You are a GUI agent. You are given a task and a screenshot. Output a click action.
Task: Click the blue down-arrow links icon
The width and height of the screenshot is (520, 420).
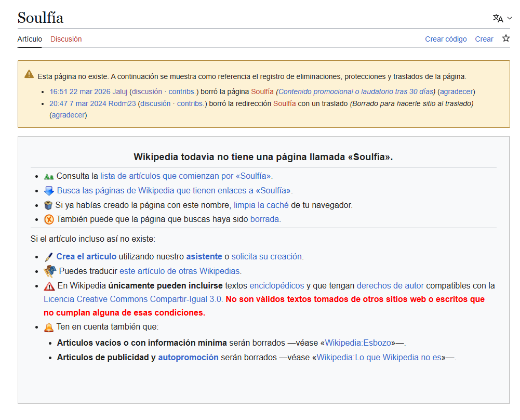49,191
